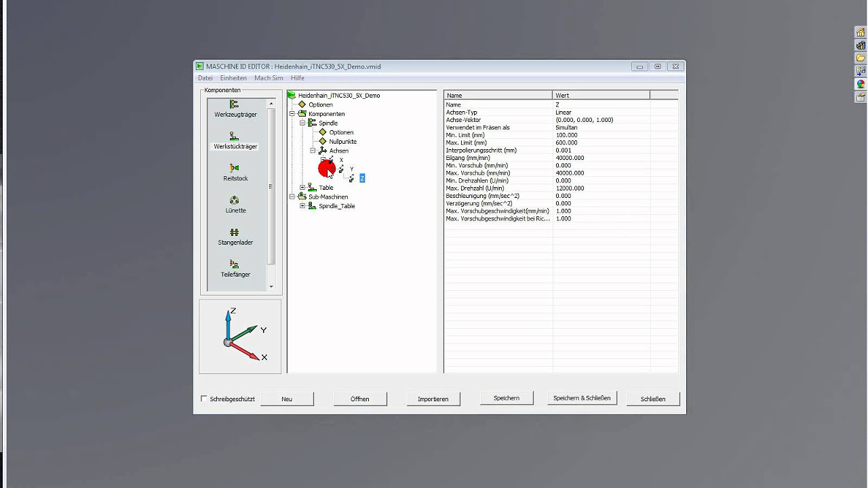
Task: Click the Importieren button
Action: click(x=433, y=399)
